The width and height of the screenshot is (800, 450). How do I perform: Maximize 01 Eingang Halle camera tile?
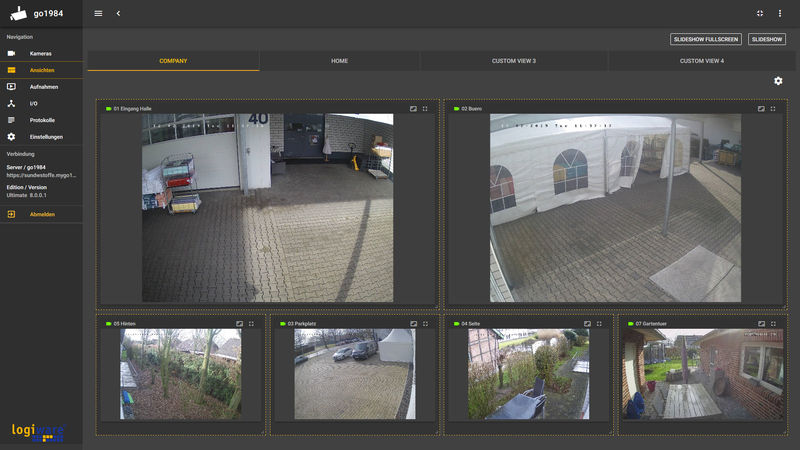coord(425,109)
